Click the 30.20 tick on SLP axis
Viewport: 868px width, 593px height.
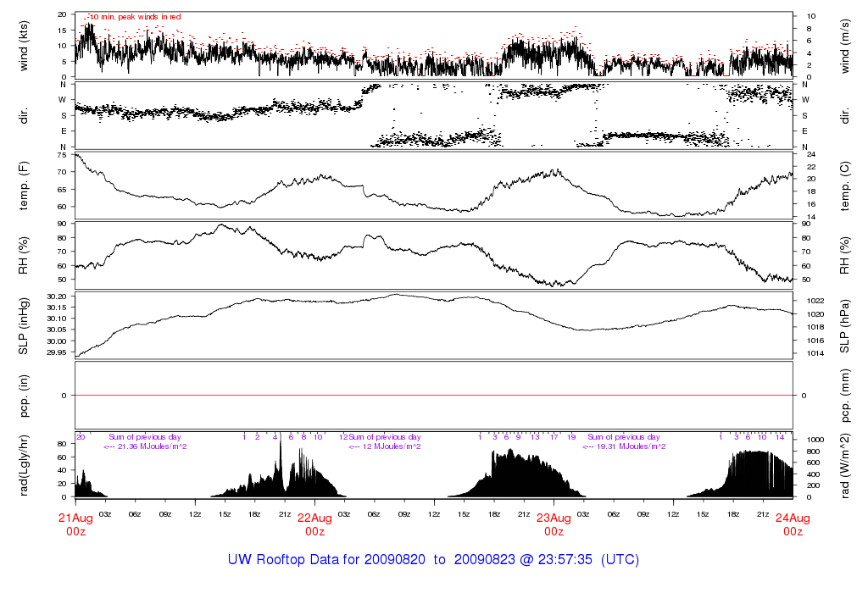click(57, 296)
